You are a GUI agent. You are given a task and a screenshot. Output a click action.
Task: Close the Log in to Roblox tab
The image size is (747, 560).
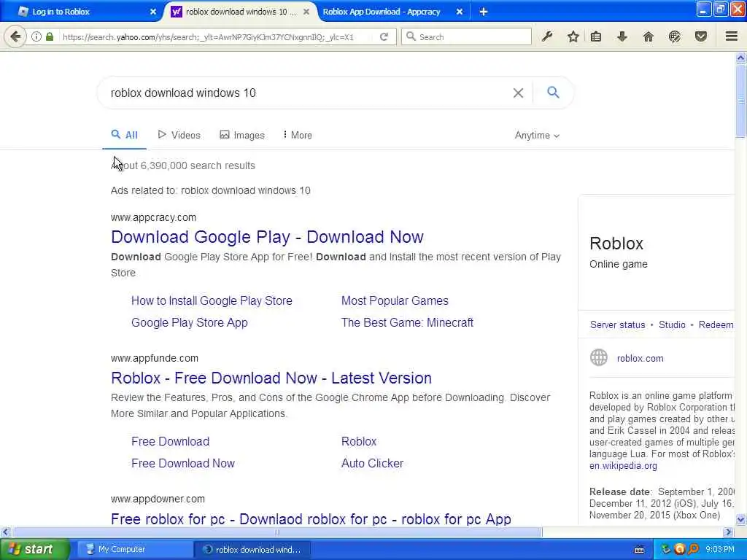point(153,12)
